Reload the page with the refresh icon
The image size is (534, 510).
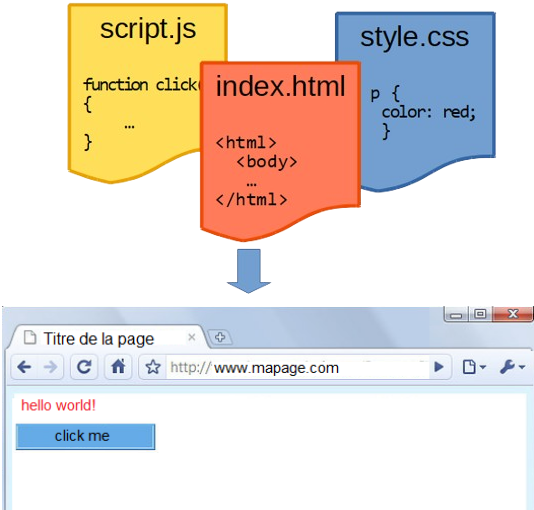point(84,367)
